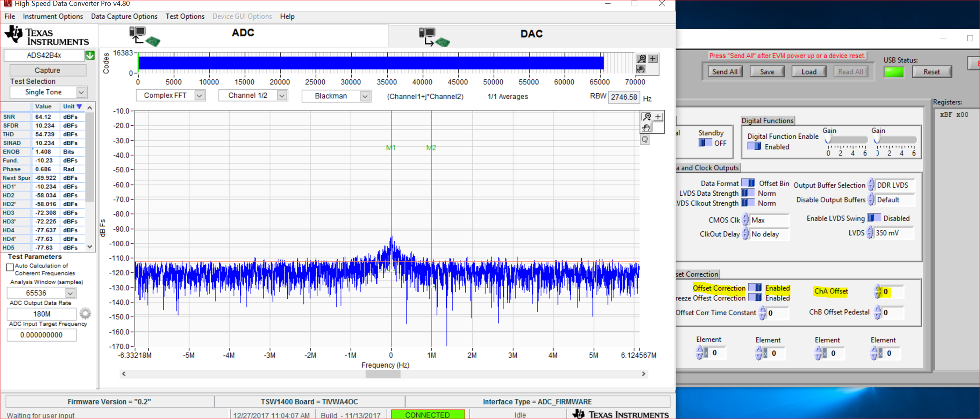Viewport: 980px width, 419px height.
Task: Select zoom tool in FFT graph palette
Action: click(647, 116)
